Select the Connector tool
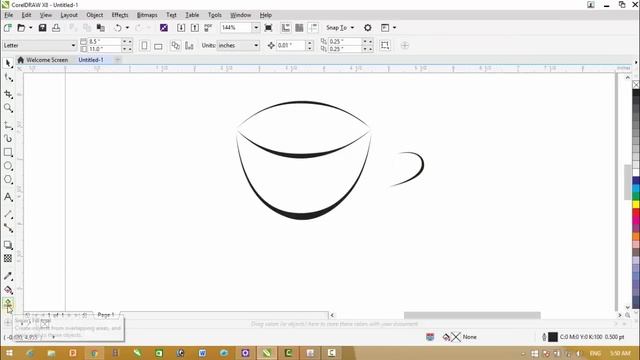 point(8,228)
